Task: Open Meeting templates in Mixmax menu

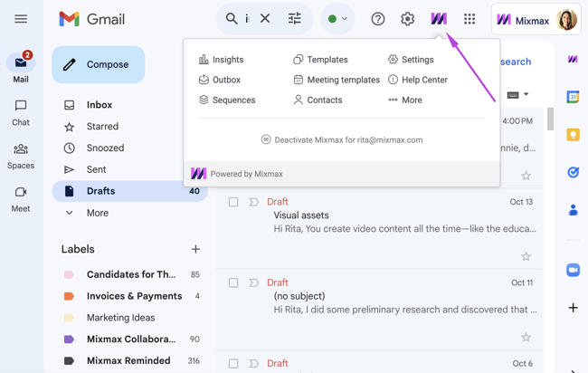Action: click(337, 80)
